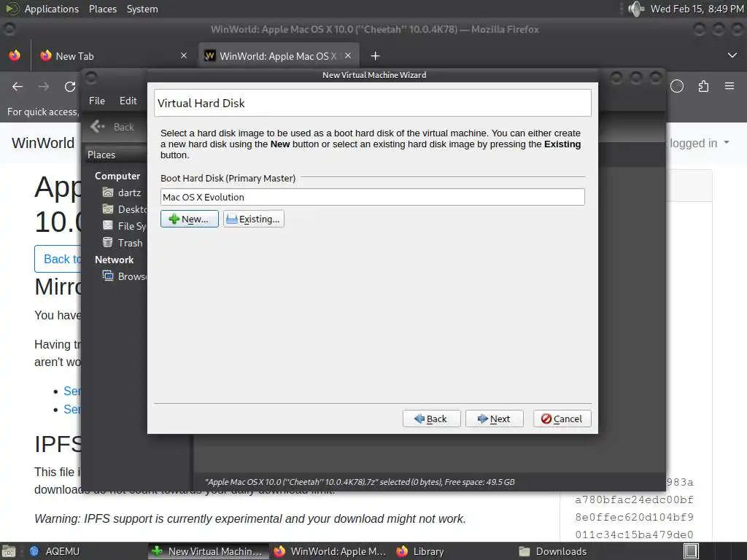Click Desktop folder icon in Places

pos(108,209)
